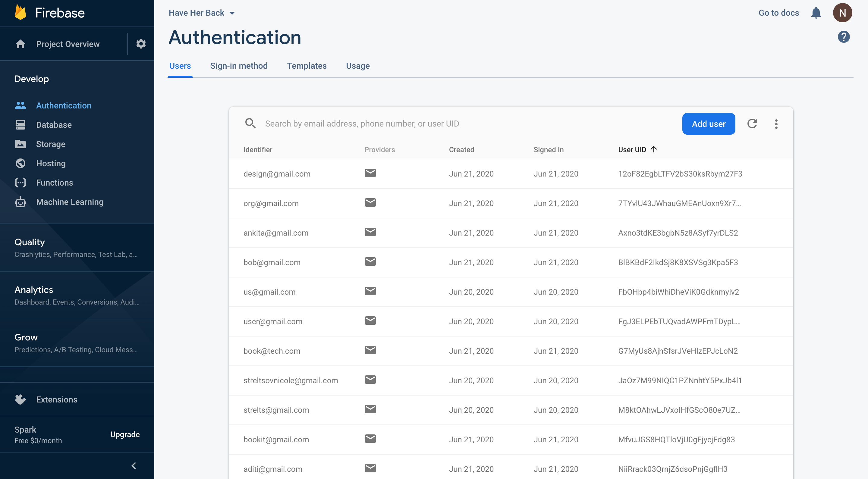Switch to the Templates tab
868x479 pixels.
pos(307,66)
